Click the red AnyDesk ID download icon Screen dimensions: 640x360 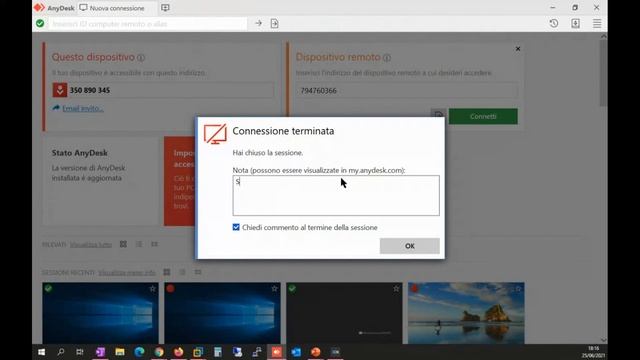(60, 90)
